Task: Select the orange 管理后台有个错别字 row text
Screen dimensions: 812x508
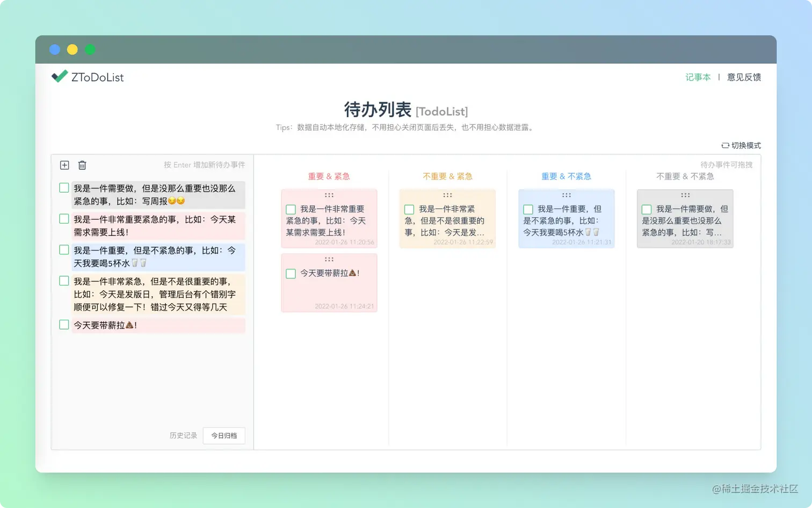Action: (x=158, y=294)
